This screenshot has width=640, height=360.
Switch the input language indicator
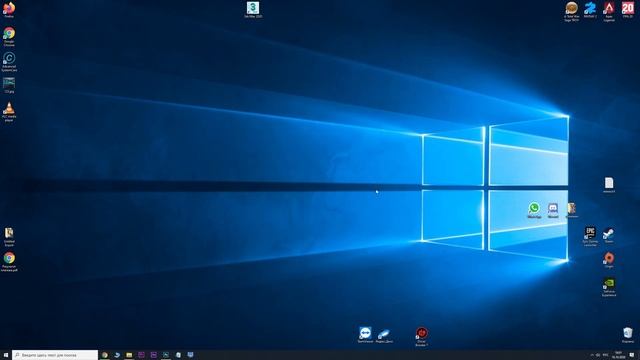click(x=605, y=355)
